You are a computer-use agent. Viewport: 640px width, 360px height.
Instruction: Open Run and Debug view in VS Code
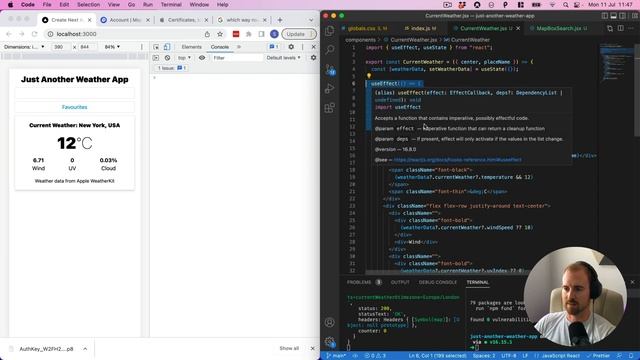[x=330, y=88]
